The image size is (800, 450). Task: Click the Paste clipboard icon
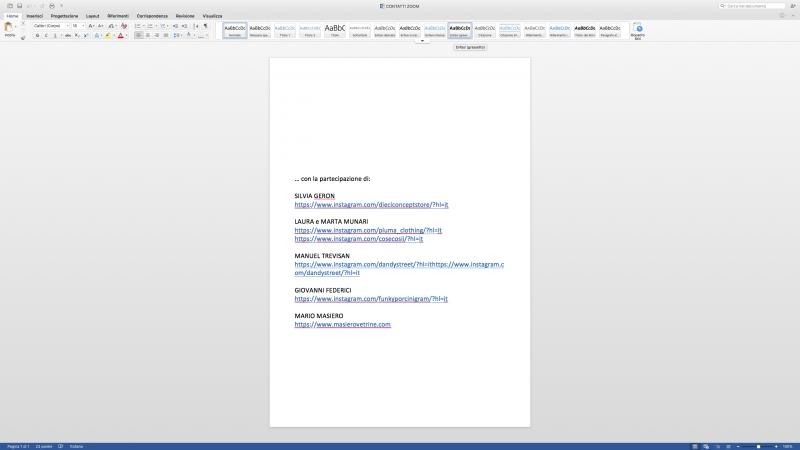pyautogui.click(x=8, y=27)
